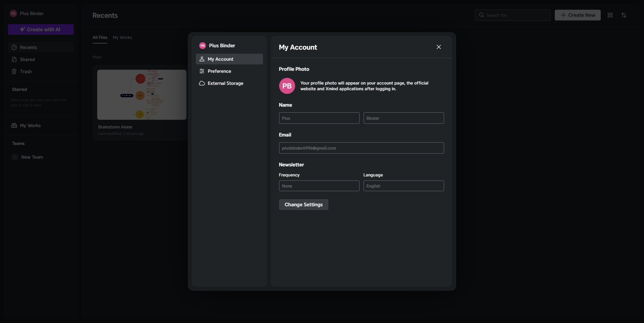Close the My Account dialog

pos(438,47)
